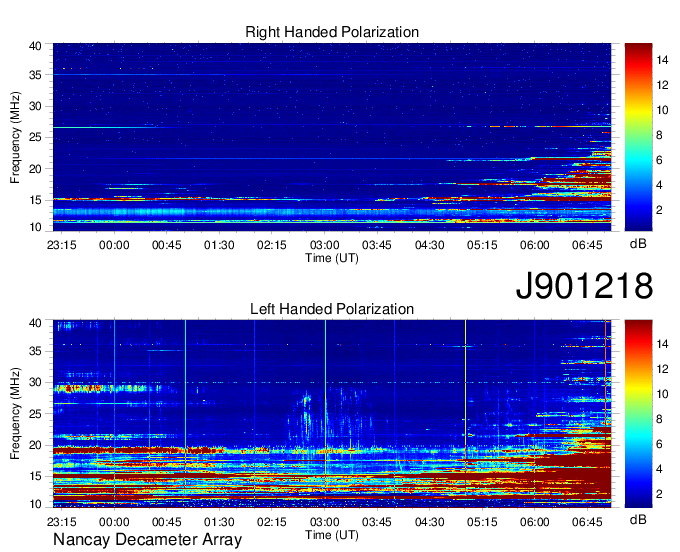Click the "40" frequency tick of the Left Handed plot
The image size is (680, 552).
[35, 323]
